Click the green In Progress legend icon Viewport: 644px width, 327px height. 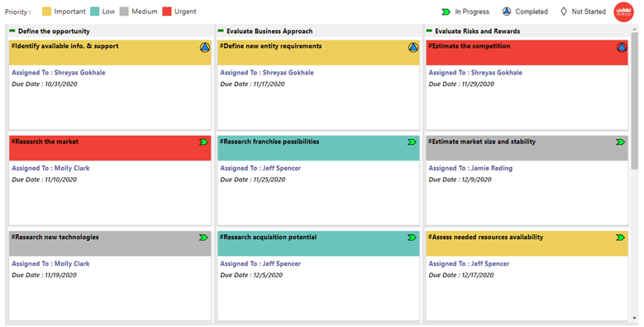point(446,12)
